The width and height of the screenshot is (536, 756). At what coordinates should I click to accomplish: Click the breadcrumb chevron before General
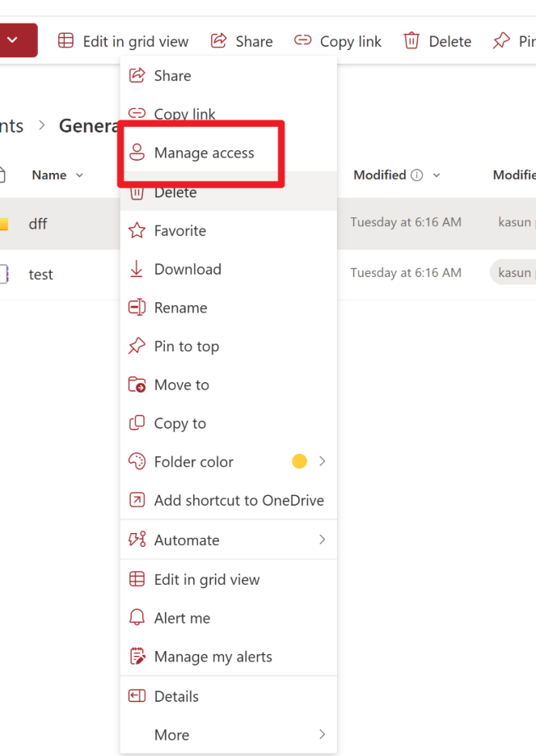(x=42, y=126)
